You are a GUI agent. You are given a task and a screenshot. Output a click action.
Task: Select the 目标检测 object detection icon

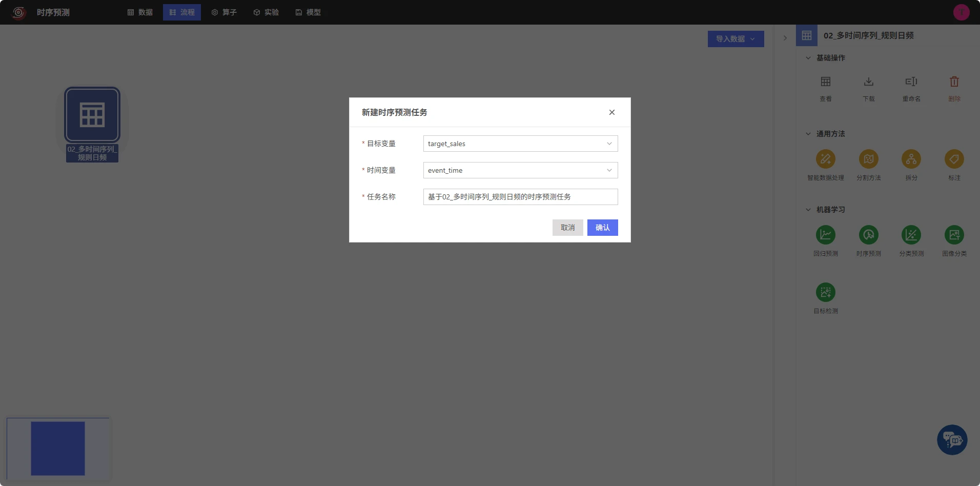pyautogui.click(x=825, y=292)
